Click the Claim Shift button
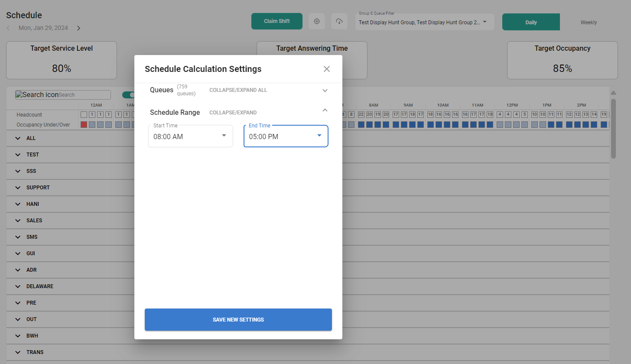 [277, 21]
